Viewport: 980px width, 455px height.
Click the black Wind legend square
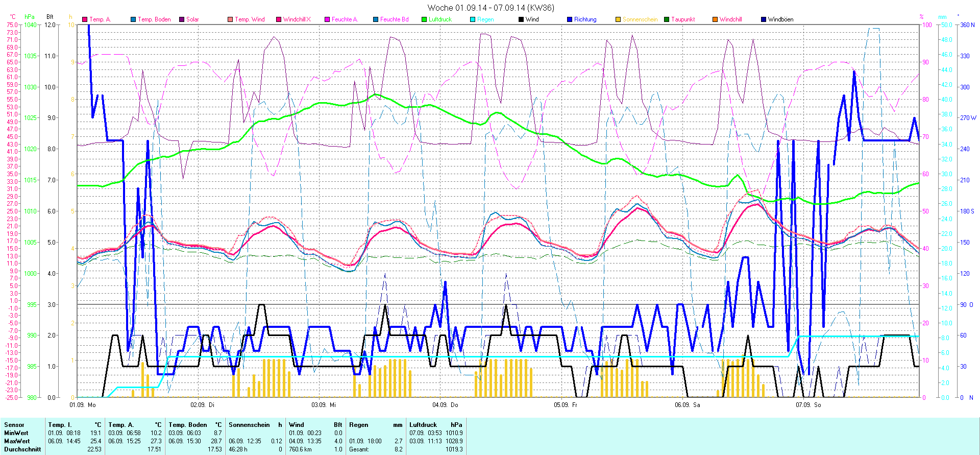coord(521,19)
